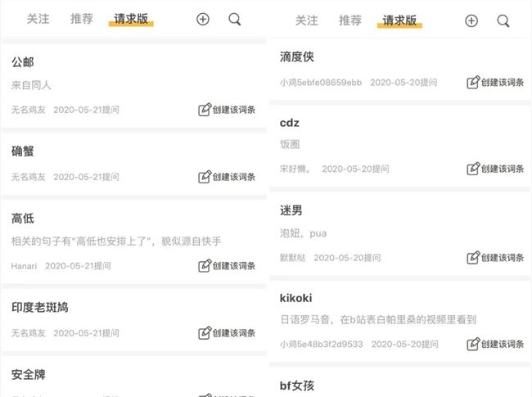Click the edit icon for the 迷男 entry

(x=473, y=258)
